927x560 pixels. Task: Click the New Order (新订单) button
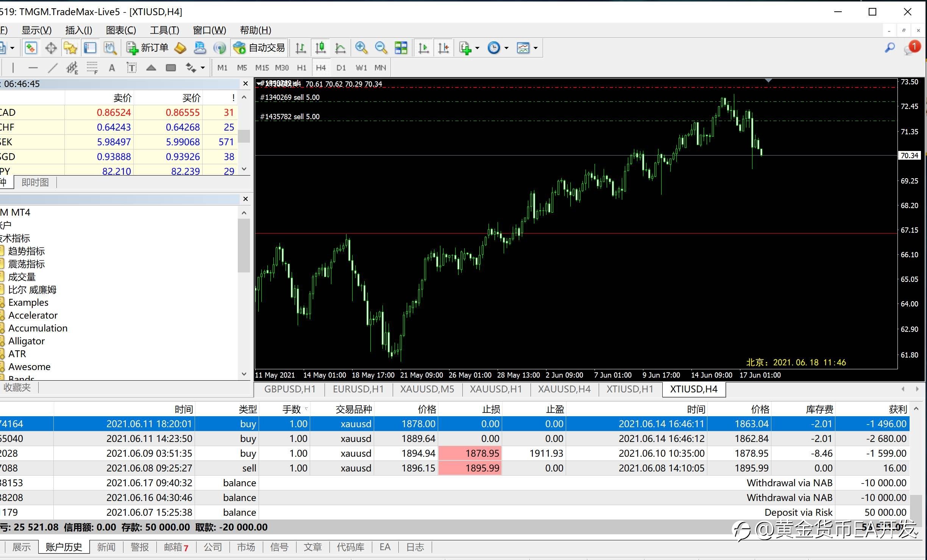click(x=147, y=48)
